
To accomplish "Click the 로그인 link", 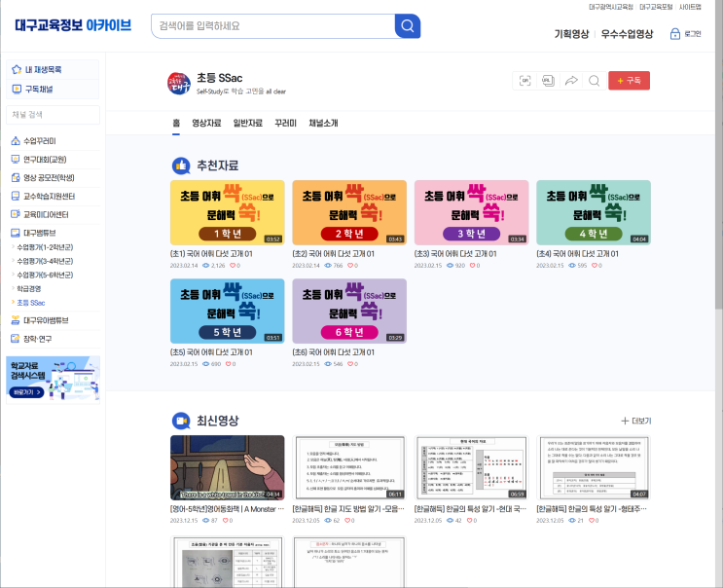I will pos(693,34).
